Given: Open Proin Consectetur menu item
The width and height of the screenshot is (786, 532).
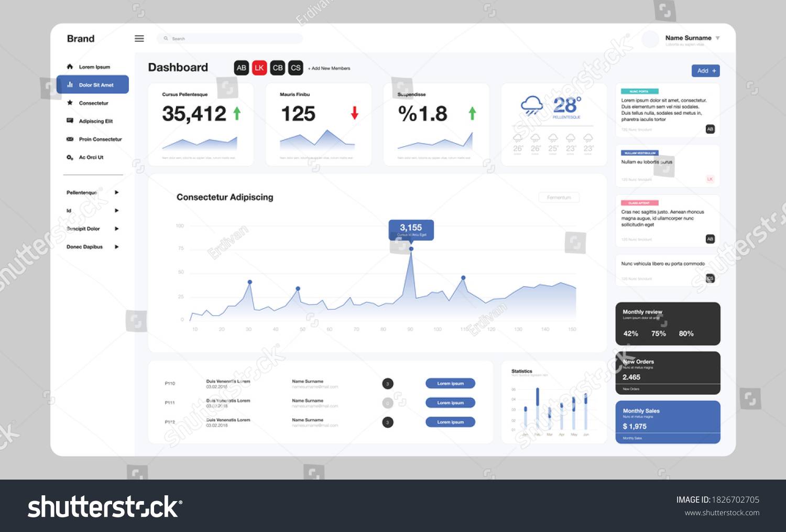Looking at the screenshot, I should pyautogui.click(x=100, y=139).
